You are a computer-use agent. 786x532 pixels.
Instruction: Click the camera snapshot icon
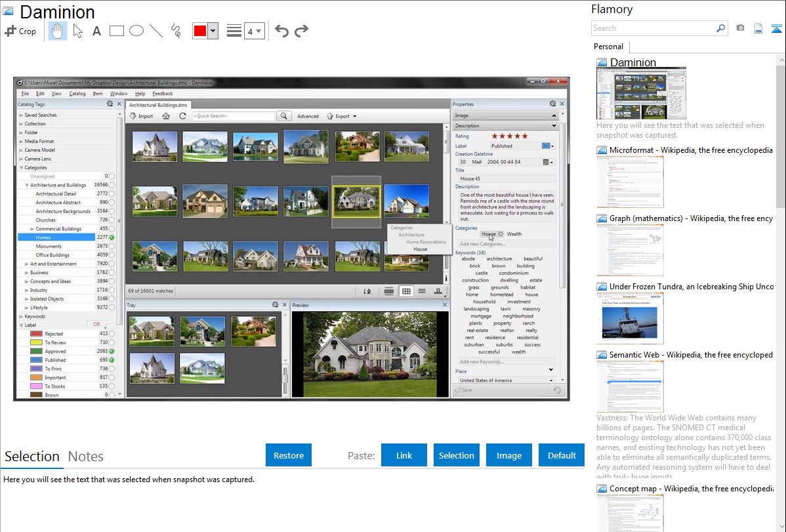[740, 28]
